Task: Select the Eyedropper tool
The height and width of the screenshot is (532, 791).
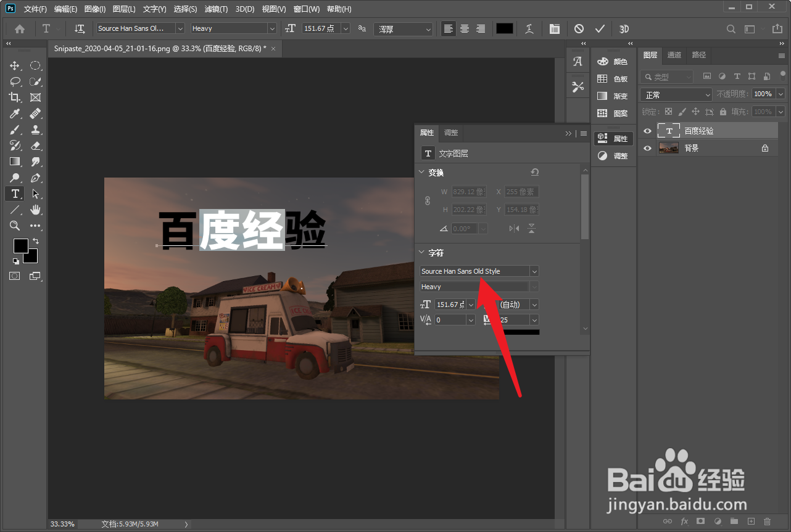Action: pyautogui.click(x=15, y=113)
